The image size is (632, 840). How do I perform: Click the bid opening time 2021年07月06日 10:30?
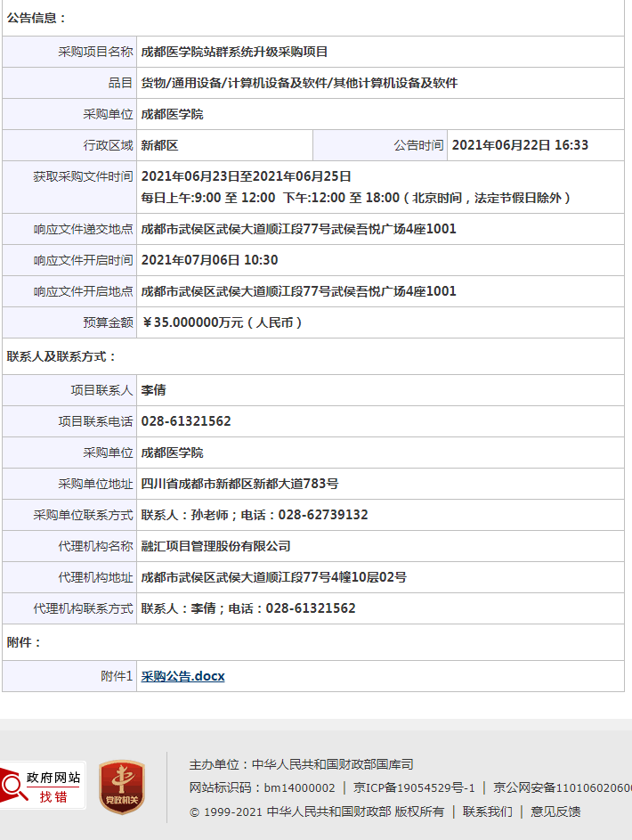pos(209,260)
